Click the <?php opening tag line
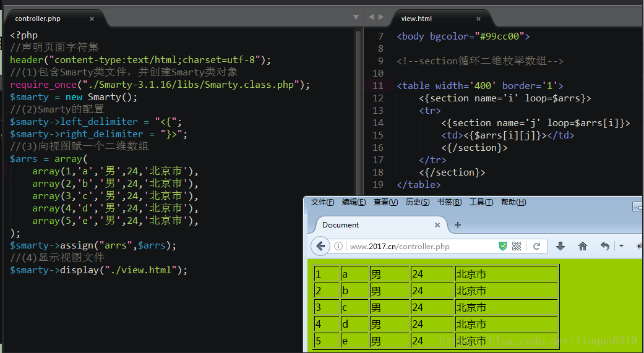644x353 pixels. [x=24, y=35]
